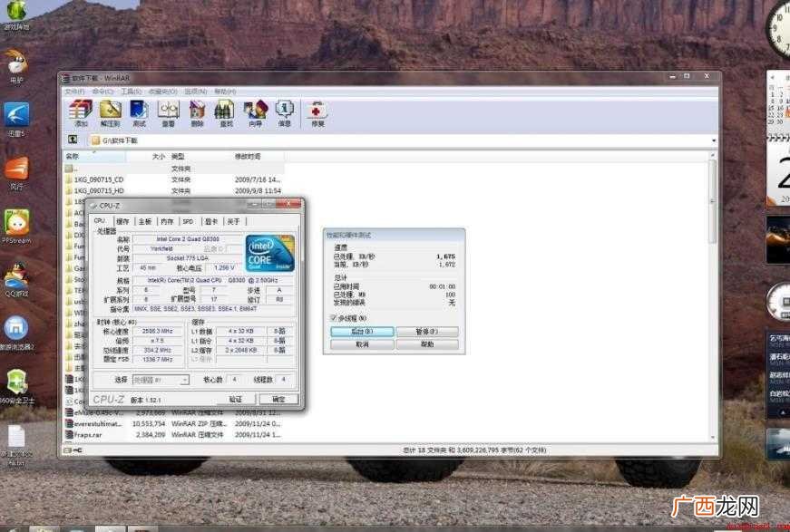This screenshot has height=532, width=790.
Task: Toggle the multithreading checkbox in benchmark dialog
Action: pos(334,318)
